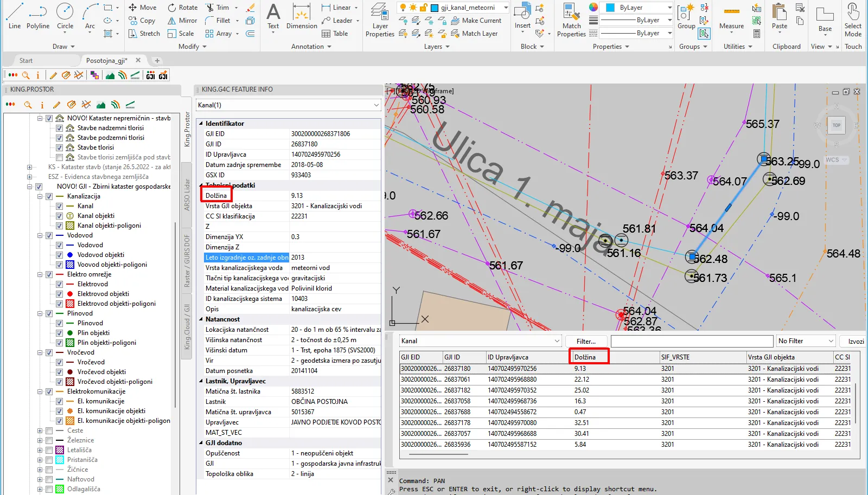Click the layer color swatch for gji_kanal_meteorni
The image size is (868, 495).
click(x=435, y=8)
